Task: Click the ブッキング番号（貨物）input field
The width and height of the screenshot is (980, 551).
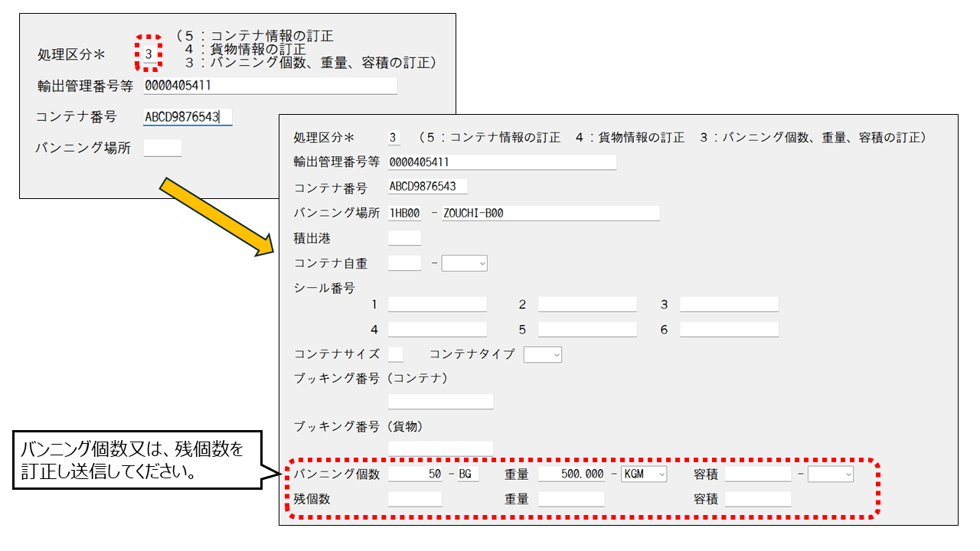Action: click(x=440, y=448)
